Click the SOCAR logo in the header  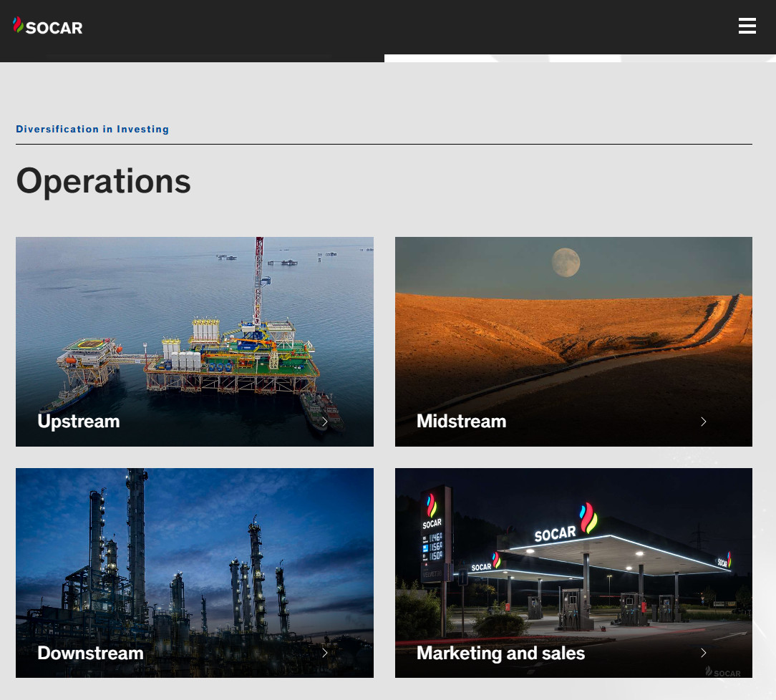point(48,26)
